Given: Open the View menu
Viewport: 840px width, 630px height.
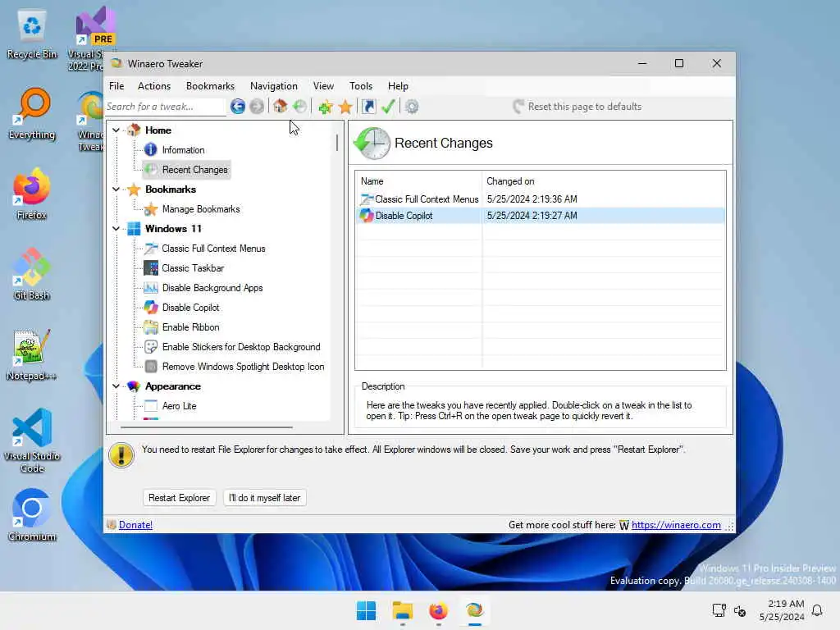Looking at the screenshot, I should 323,85.
